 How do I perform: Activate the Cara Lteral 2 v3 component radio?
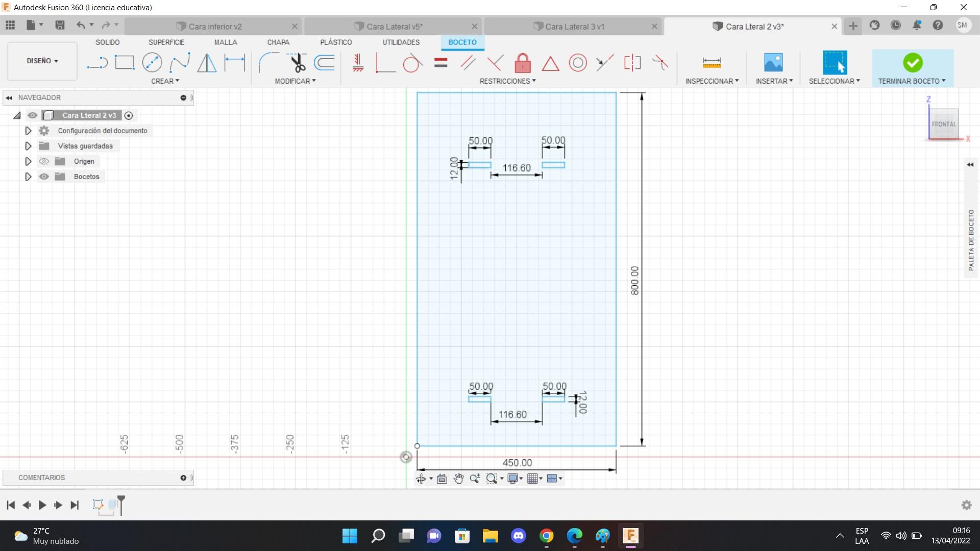[x=129, y=116]
